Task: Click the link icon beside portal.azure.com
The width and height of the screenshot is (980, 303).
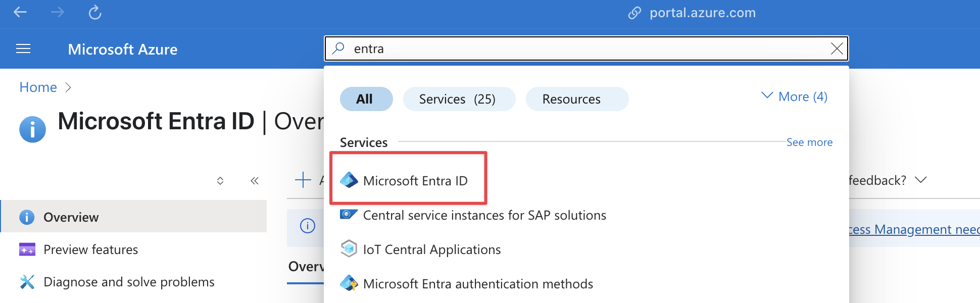Action: click(634, 13)
